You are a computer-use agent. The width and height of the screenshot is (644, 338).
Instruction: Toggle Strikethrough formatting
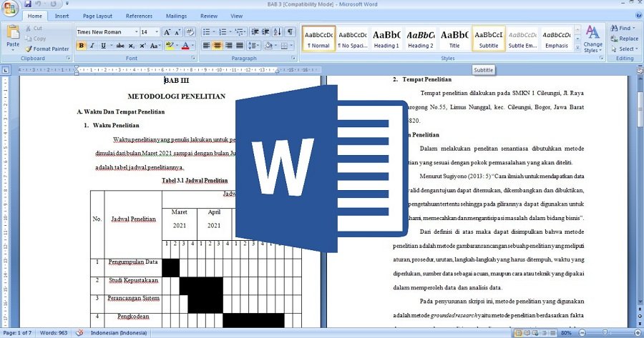[x=120, y=46]
